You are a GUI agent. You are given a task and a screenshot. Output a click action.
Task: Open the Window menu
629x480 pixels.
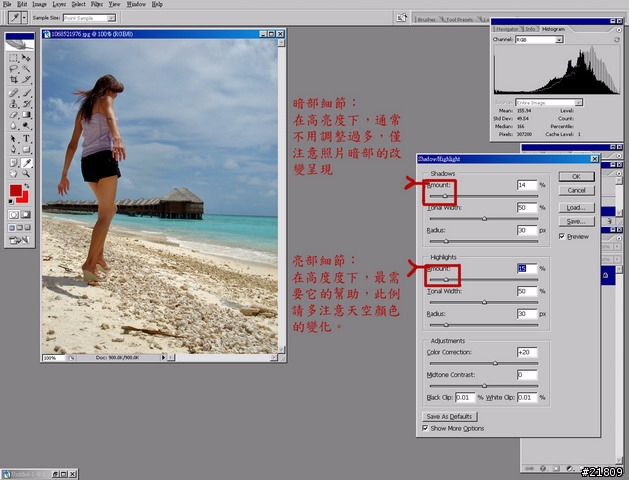pos(136,4)
